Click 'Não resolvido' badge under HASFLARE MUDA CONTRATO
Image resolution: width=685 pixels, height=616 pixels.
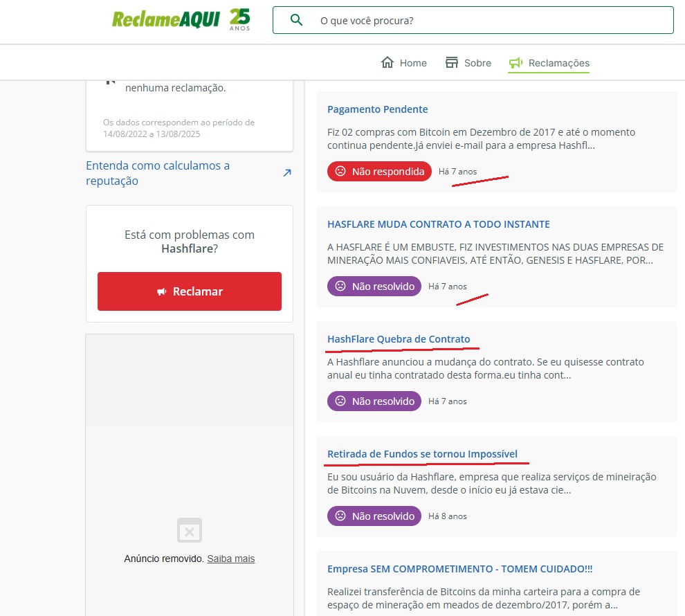[374, 286]
